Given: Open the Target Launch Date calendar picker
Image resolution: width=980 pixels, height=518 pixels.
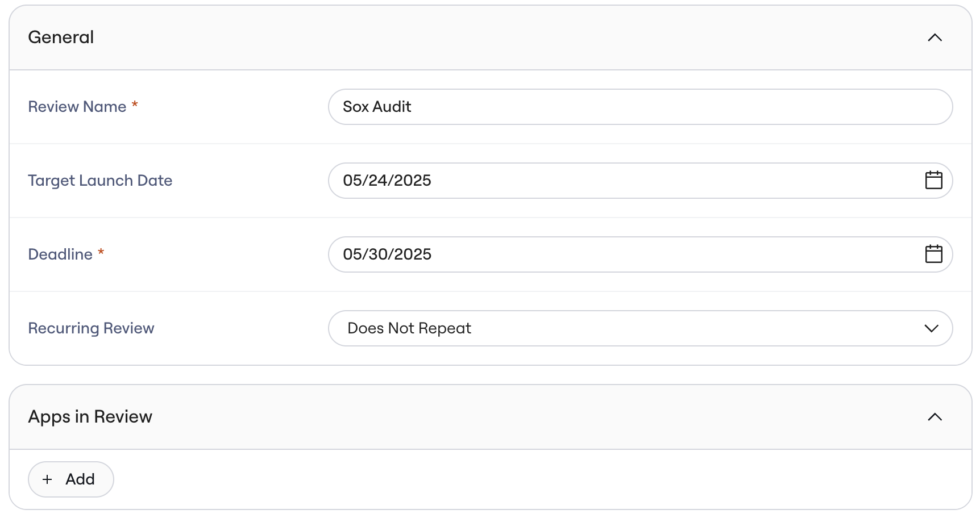Looking at the screenshot, I should (x=933, y=180).
